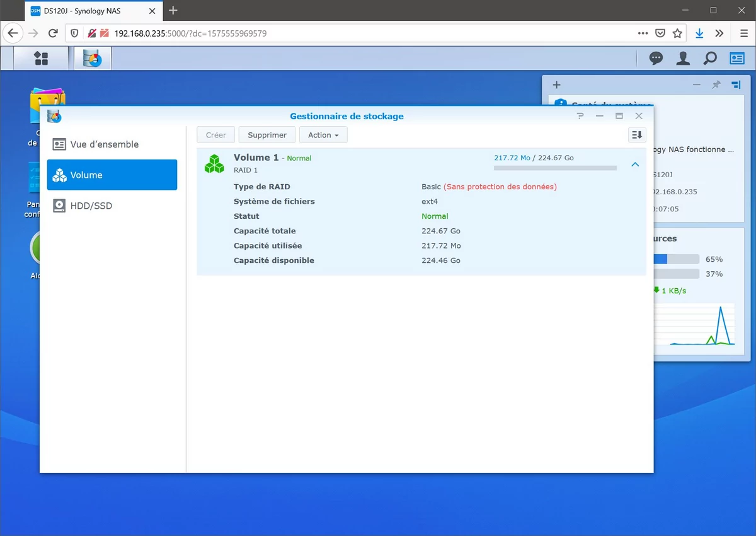Add a widget with the plus icon
Screen dimensions: 756x536
pos(556,85)
